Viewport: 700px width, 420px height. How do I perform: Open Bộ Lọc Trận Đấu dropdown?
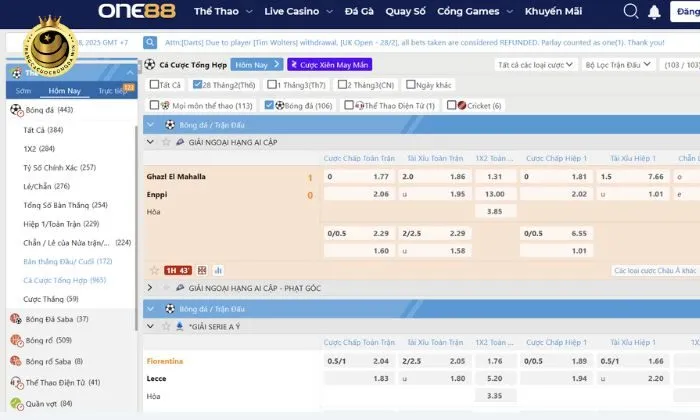coord(618,65)
